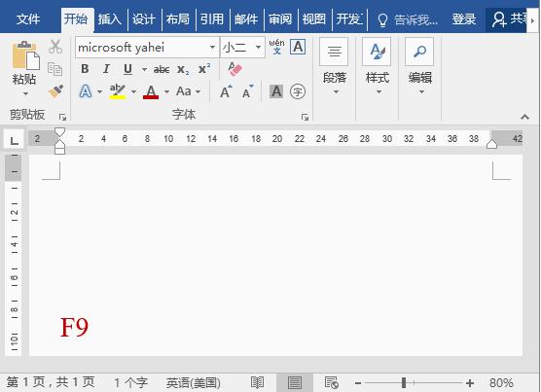This screenshot has height=392, width=541.
Task: Click the 登录 sign-in button
Action: point(464,19)
